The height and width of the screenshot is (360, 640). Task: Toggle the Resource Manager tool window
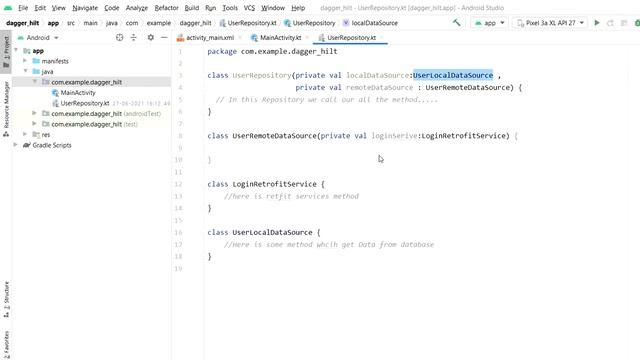tap(6, 109)
